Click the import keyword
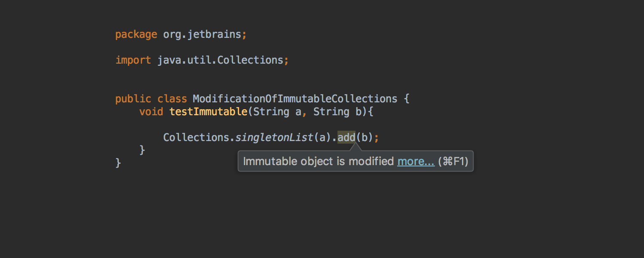 (x=133, y=60)
